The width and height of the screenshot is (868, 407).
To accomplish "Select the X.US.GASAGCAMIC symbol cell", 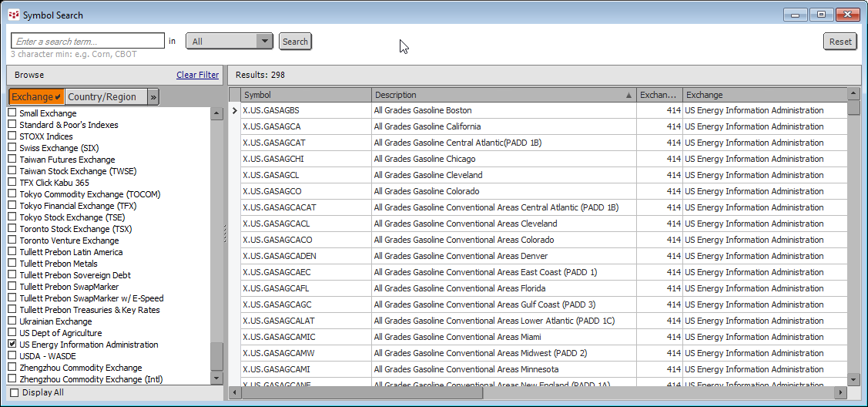I will tap(306, 337).
